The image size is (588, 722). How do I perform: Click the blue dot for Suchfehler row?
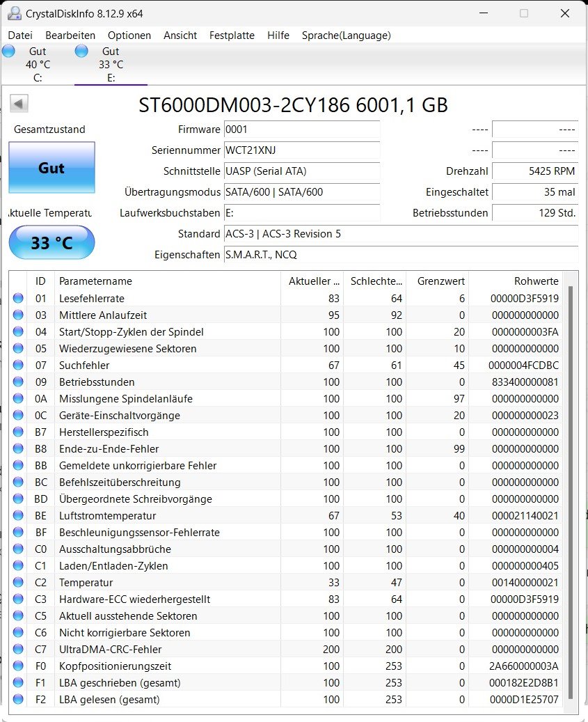[18, 365]
